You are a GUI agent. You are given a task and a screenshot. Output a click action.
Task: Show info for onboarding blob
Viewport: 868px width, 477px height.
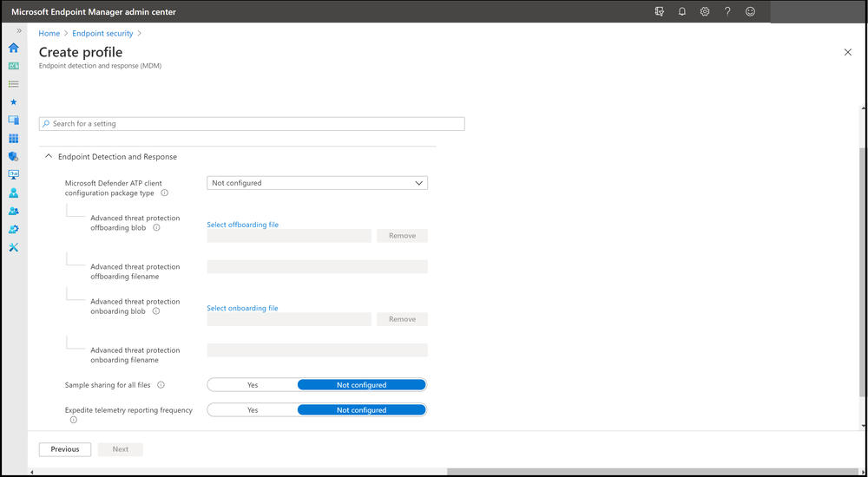point(156,311)
